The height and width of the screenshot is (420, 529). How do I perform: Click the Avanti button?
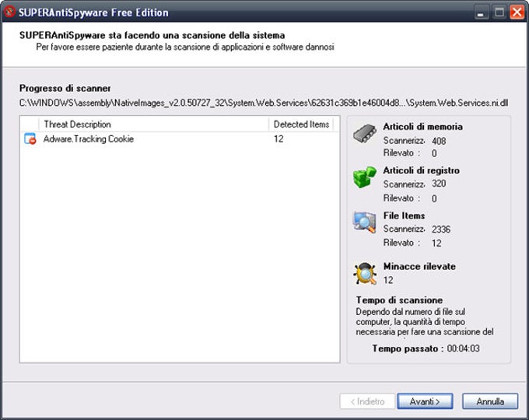tap(425, 401)
